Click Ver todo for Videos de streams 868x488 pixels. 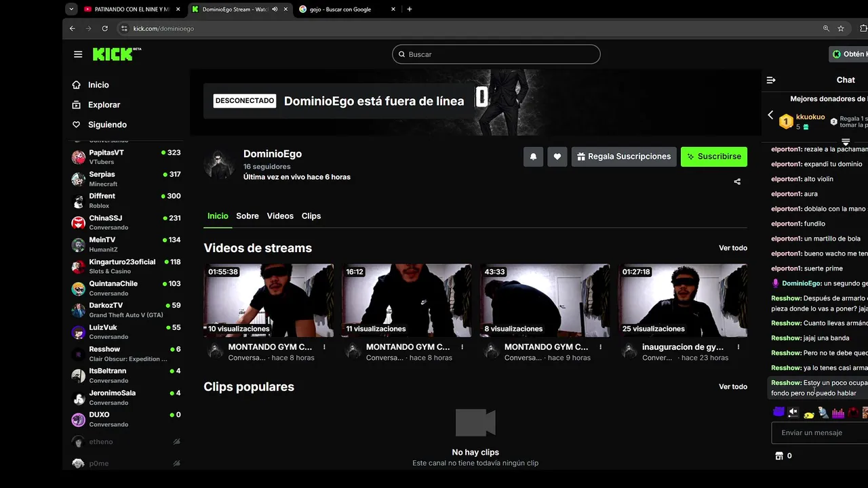coord(733,248)
